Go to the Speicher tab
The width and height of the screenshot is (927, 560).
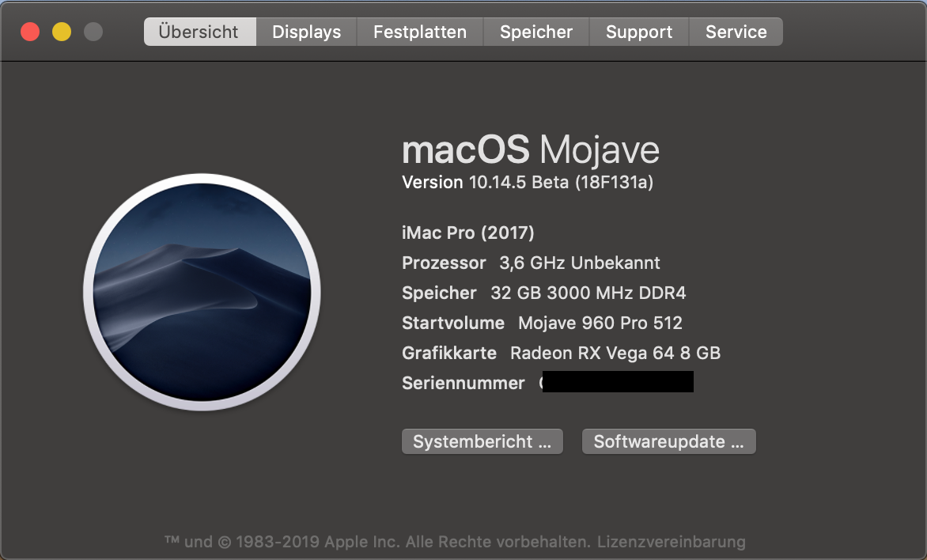[x=535, y=32]
